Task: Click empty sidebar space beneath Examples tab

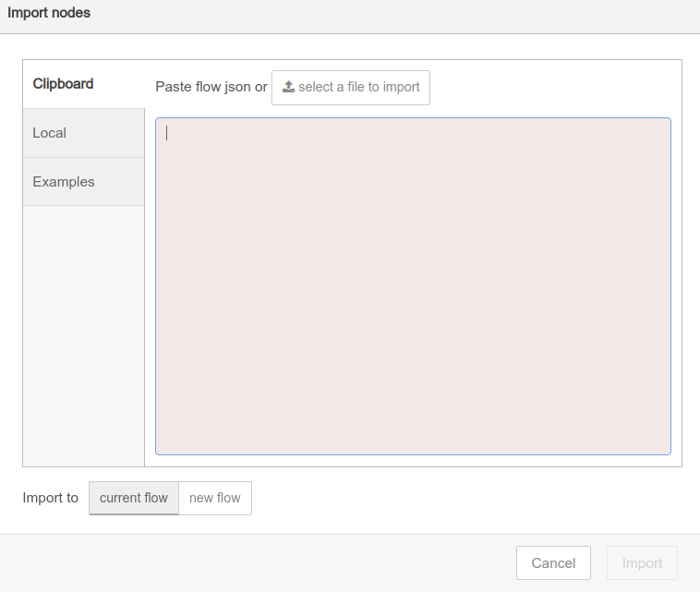Action: point(83,335)
